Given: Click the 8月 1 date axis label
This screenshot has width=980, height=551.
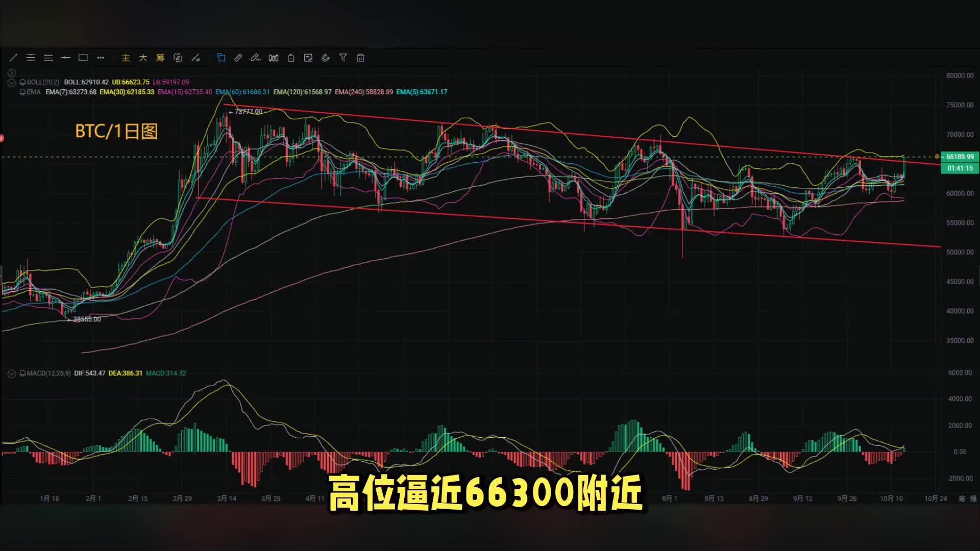Looking at the screenshot, I should click(x=670, y=499).
